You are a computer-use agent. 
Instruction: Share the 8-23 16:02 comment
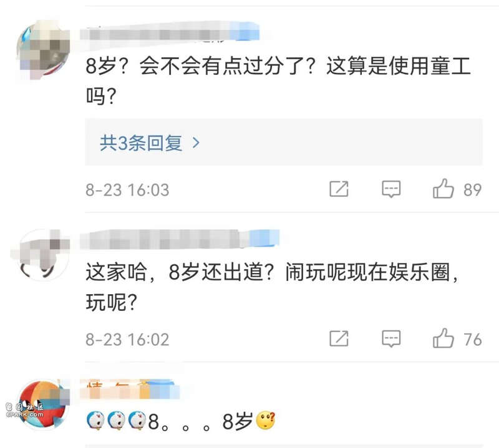[339, 338]
